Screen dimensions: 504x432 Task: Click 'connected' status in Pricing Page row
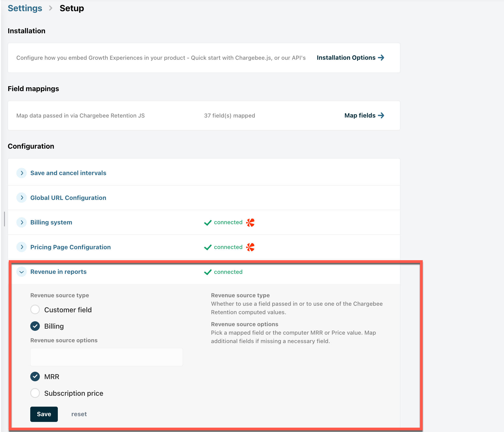click(x=228, y=247)
